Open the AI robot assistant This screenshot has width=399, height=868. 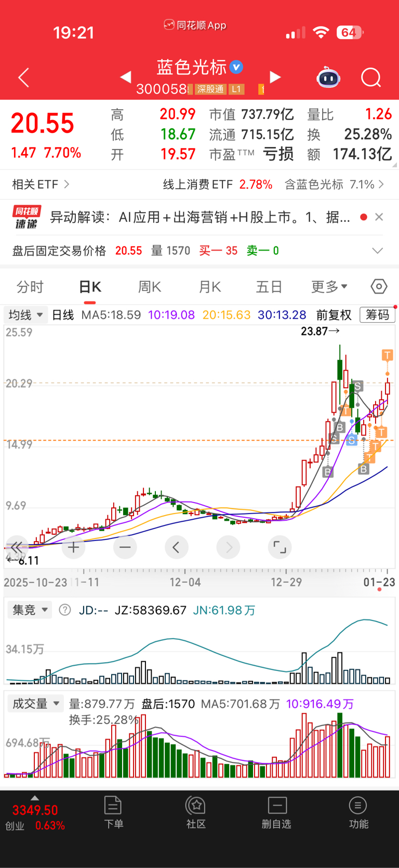(328, 78)
